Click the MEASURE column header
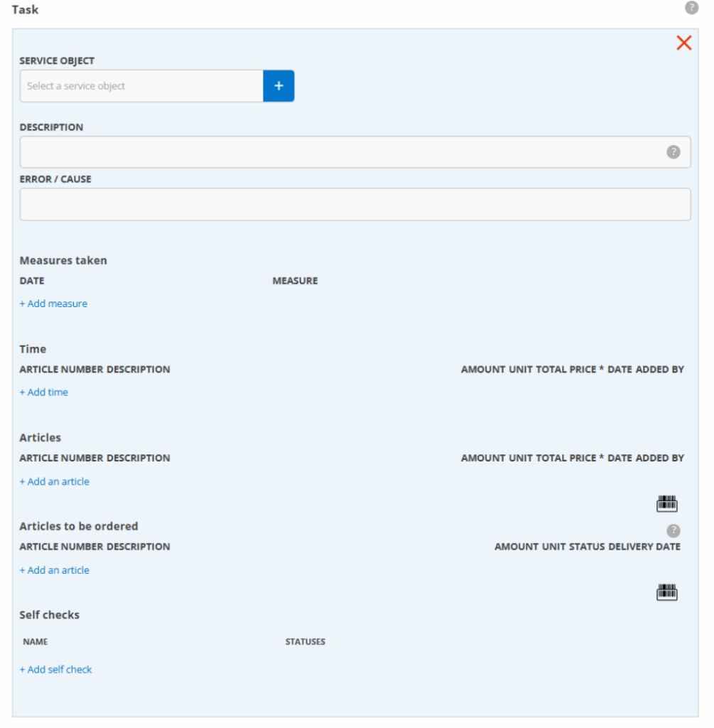This screenshot has width=714, height=728. [x=295, y=281]
